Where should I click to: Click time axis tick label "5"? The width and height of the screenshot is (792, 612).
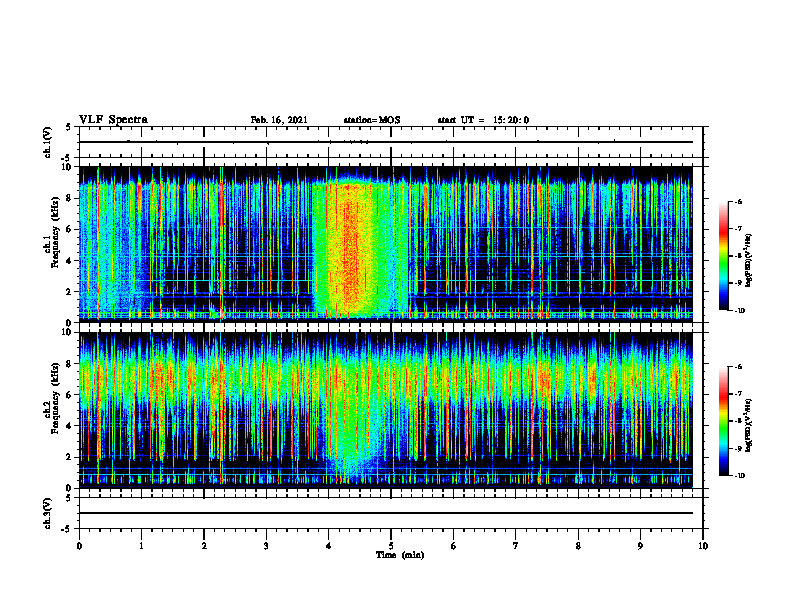391,546
